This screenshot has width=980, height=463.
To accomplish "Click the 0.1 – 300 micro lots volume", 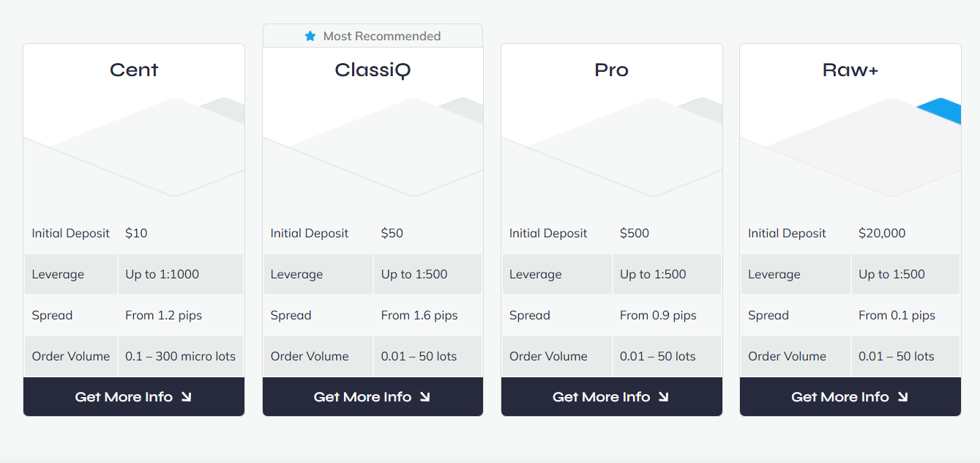I will click(x=180, y=357).
